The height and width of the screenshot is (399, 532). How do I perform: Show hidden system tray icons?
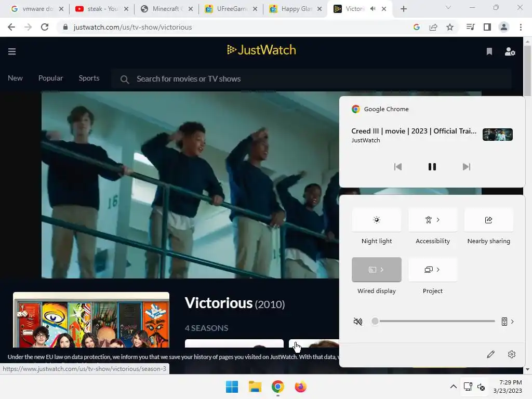click(453, 387)
